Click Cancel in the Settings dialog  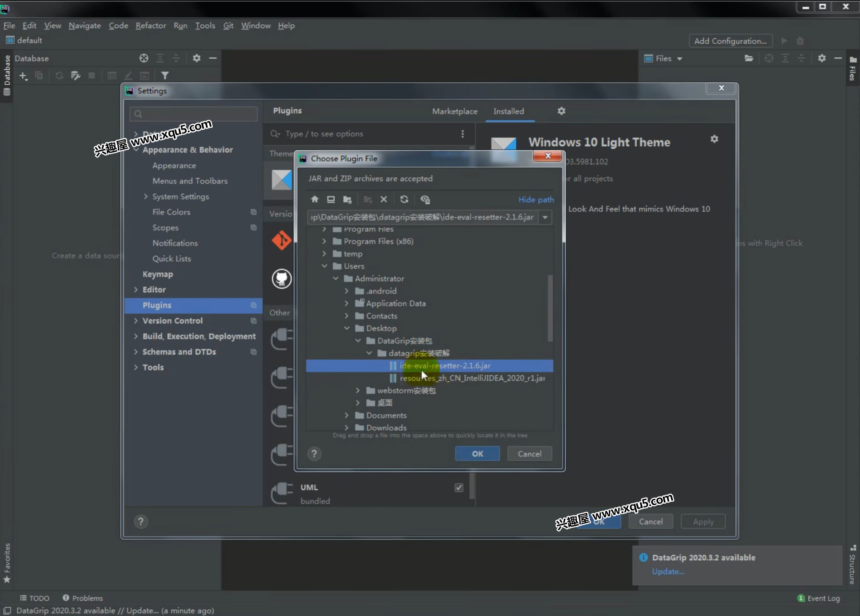(x=650, y=521)
